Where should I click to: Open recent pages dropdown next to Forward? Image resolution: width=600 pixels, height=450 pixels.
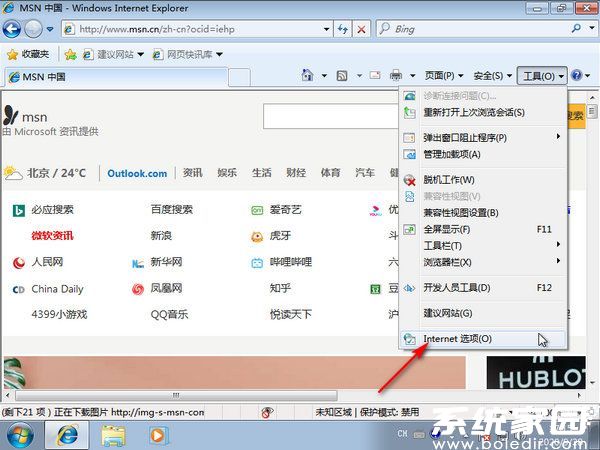pyautogui.click(x=50, y=29)
